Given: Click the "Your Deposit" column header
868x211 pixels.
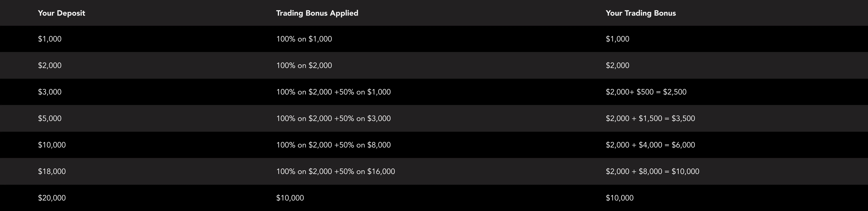Looking at the screenshot, I should coord(61,13).
